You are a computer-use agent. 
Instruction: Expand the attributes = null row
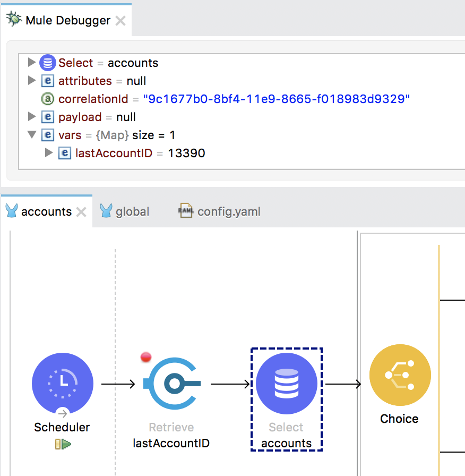click(x=31, y=80)
